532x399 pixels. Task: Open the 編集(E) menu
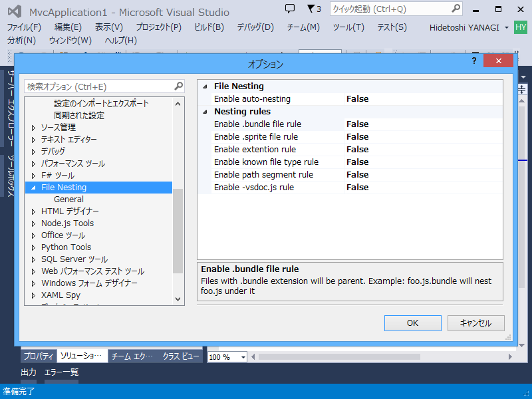(x=68, y=27)
